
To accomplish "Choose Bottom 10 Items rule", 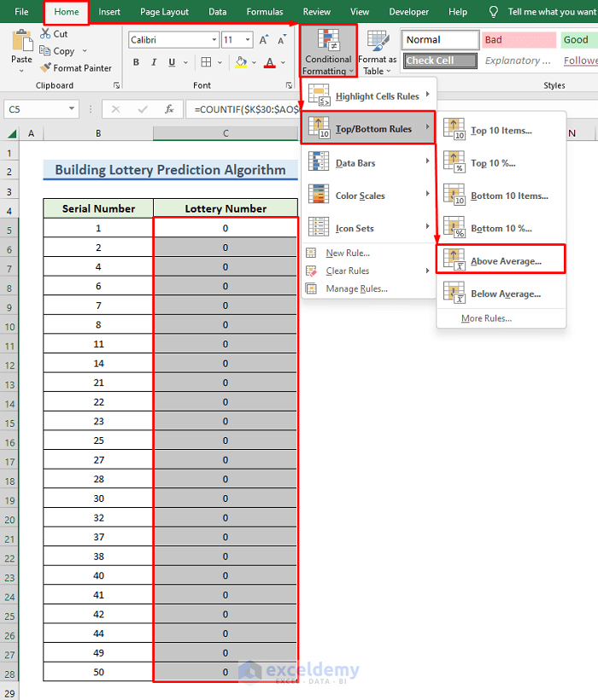I will click(x=501, y=195).
